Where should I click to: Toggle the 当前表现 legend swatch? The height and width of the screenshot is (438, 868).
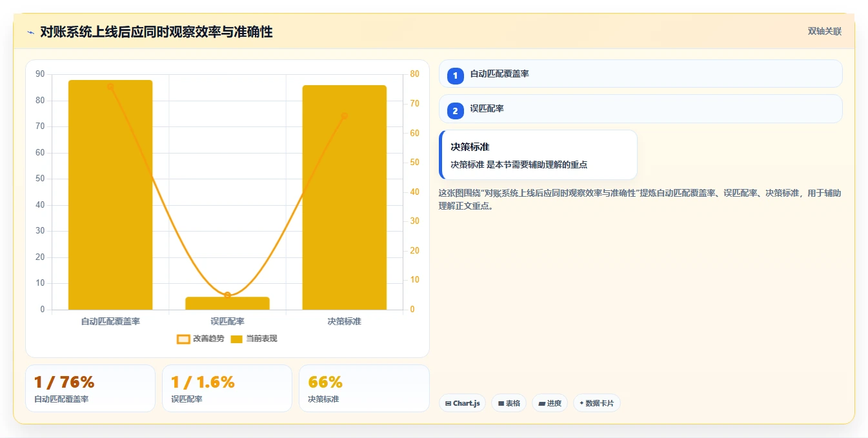(236, 339)
